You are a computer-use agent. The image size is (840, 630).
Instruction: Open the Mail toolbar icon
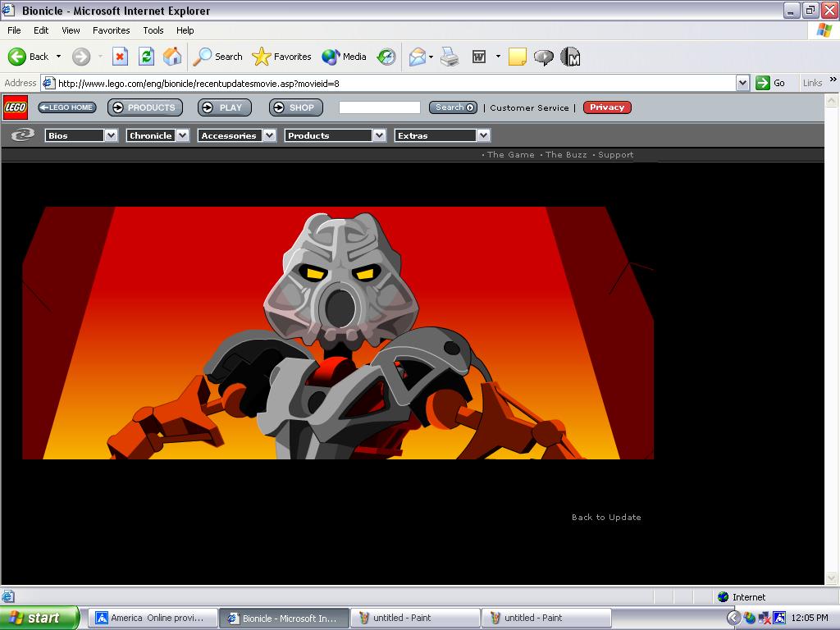coord(418,57)
